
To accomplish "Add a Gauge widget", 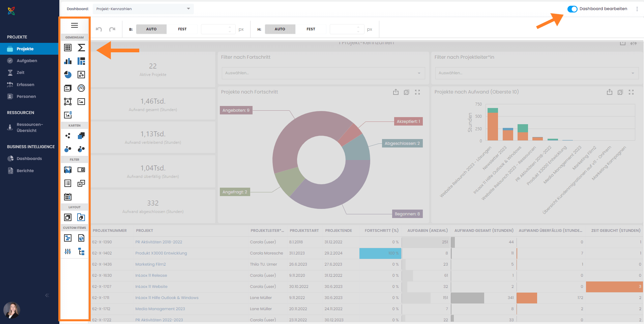I will point(81,88).
